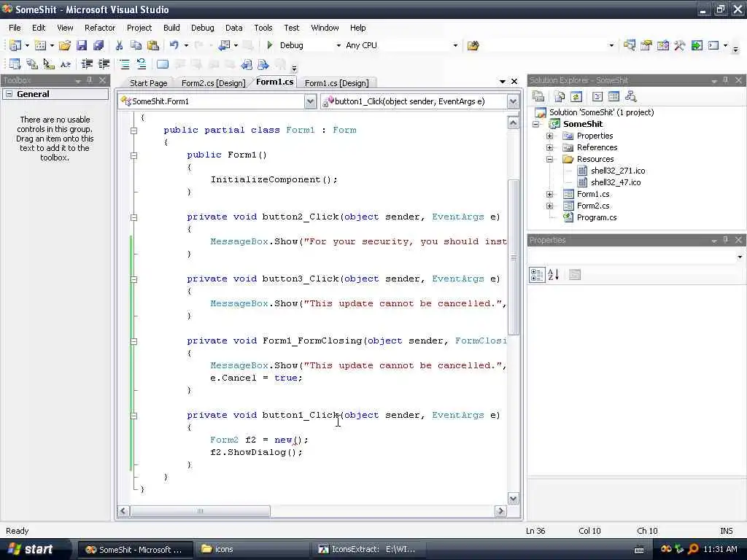Screen dimensions: 747x560
Task: Select shell32_271.ico in the Resources folder
Action: pyautogui.click(x=618, y=171)
